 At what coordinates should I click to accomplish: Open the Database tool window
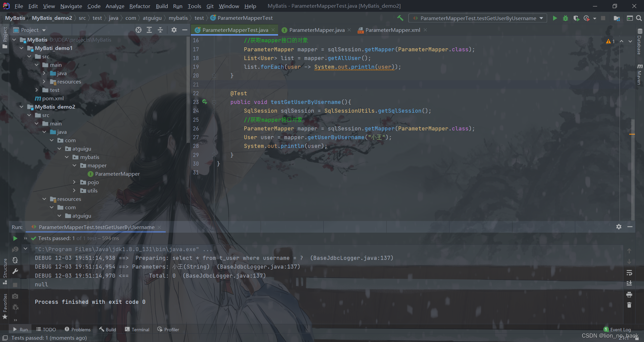pyautogui.click(x=640, y=42)
